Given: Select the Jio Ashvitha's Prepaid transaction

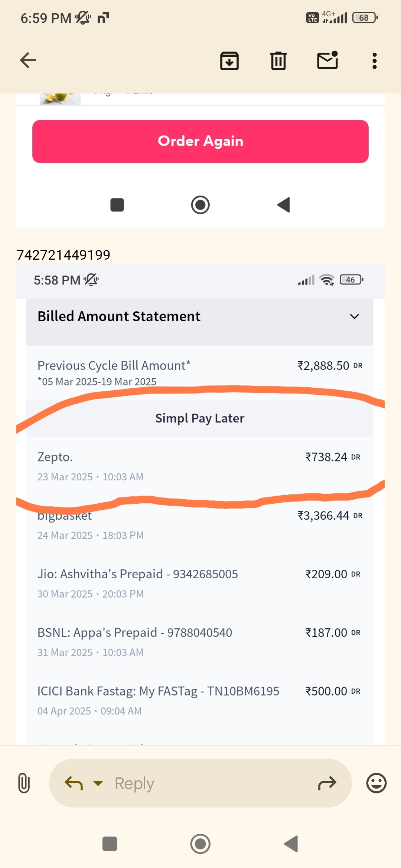Looking at the screenshot, I should pyautogui.click(x=199, y=583).
